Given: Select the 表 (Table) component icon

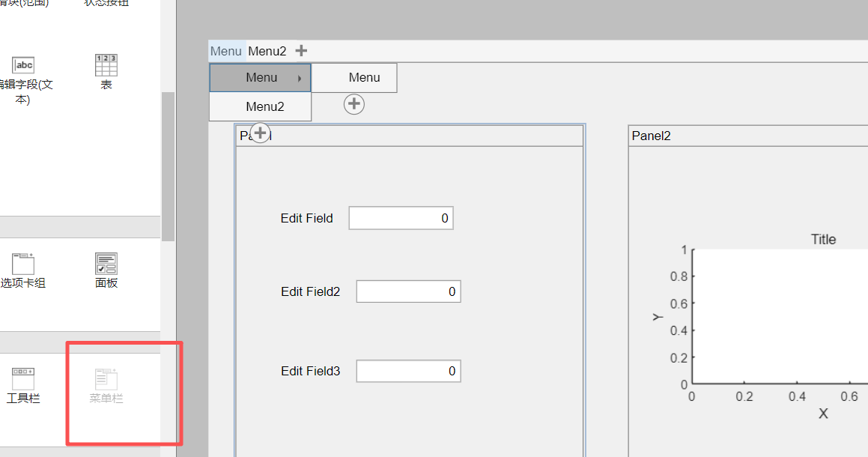Looking at the screenshot, I should [106, 65].
